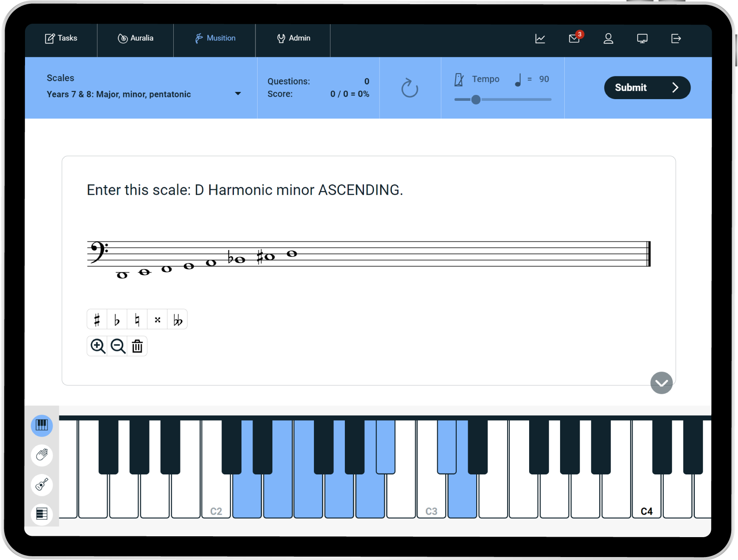The height and width of the screenshot is (560, 738).
Task: Select the flat accidental button
Action: (117, 319)
